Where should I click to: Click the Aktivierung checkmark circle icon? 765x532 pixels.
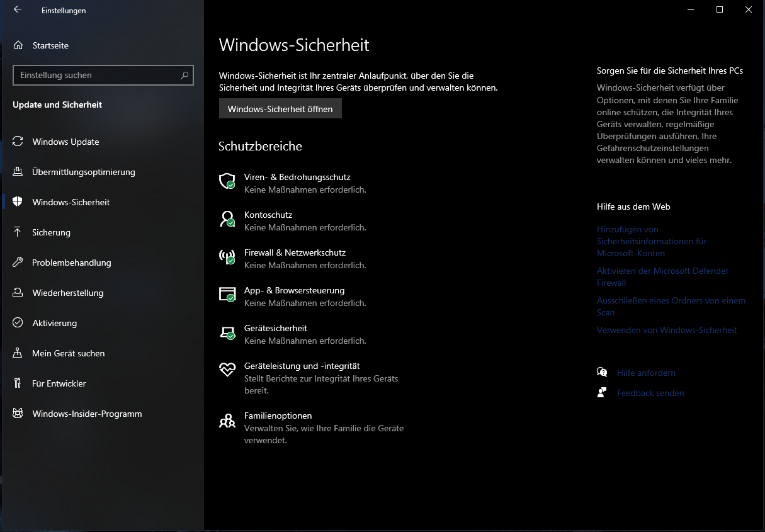click(18, 323)
